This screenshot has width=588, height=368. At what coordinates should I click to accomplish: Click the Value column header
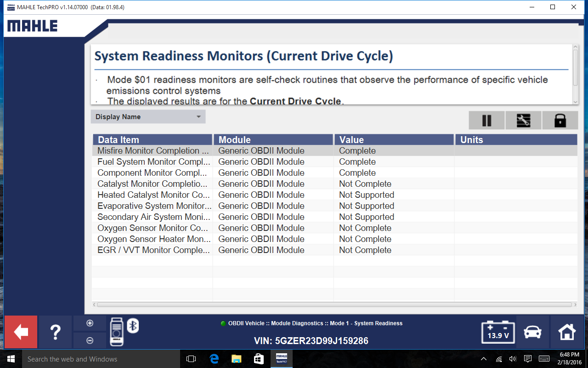tap(394, 140)
